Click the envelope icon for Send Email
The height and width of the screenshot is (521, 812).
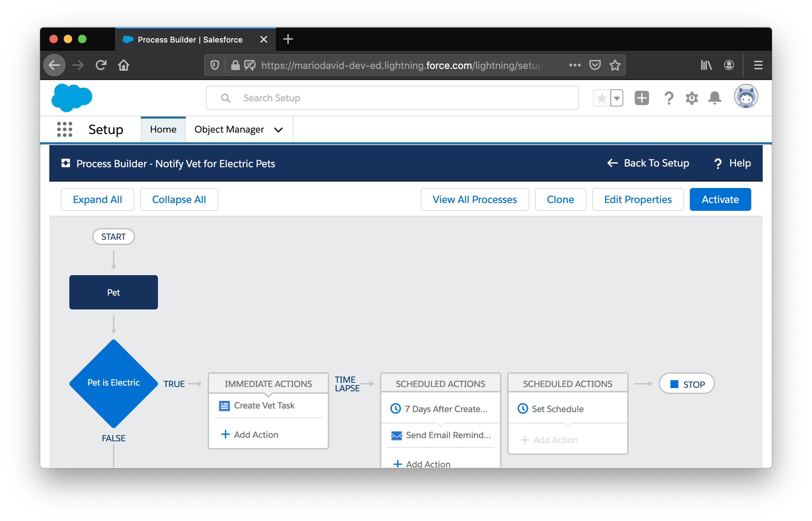[396, 435]
